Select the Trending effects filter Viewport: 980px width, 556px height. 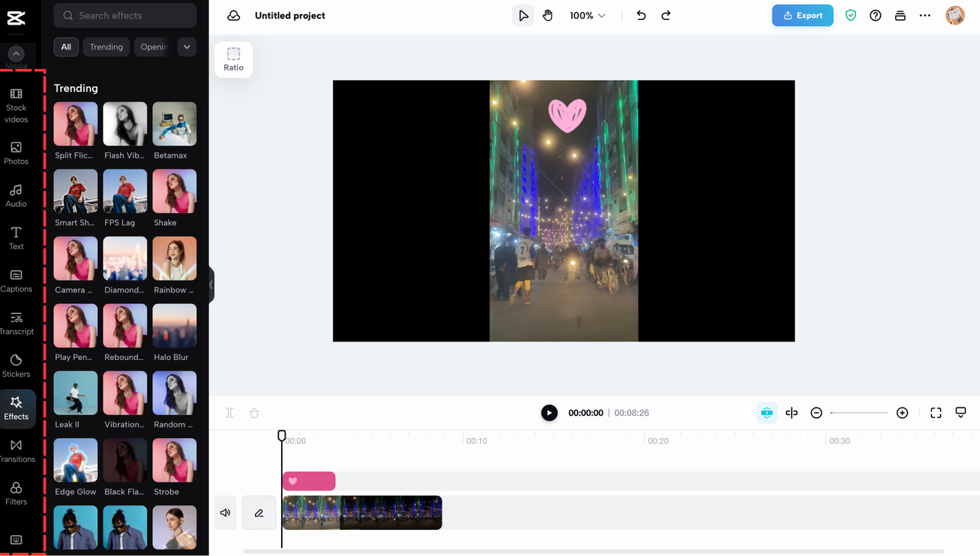106,47
